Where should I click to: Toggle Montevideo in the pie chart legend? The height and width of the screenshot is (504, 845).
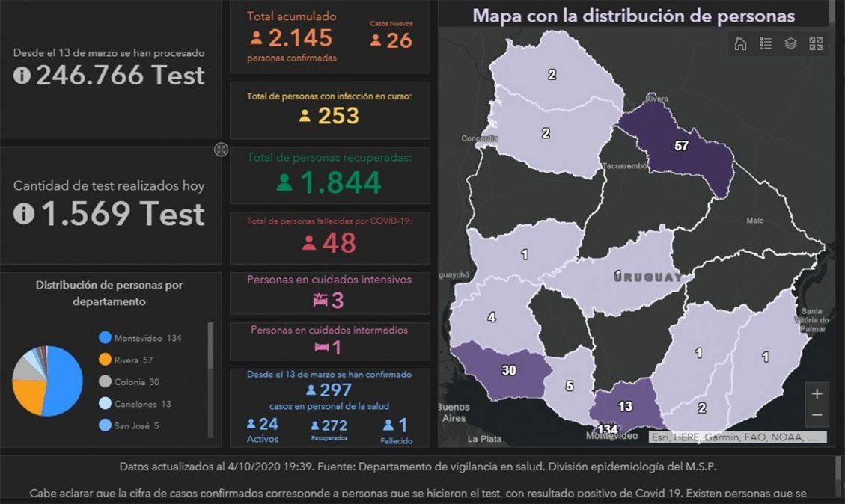coord(140,338)
